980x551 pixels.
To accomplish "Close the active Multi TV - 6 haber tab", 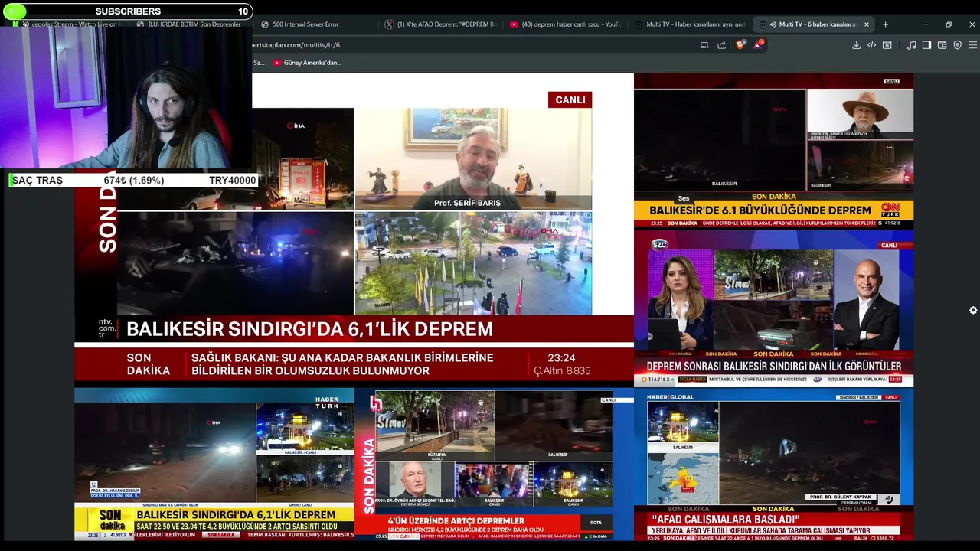I will [x=867, y=24].
